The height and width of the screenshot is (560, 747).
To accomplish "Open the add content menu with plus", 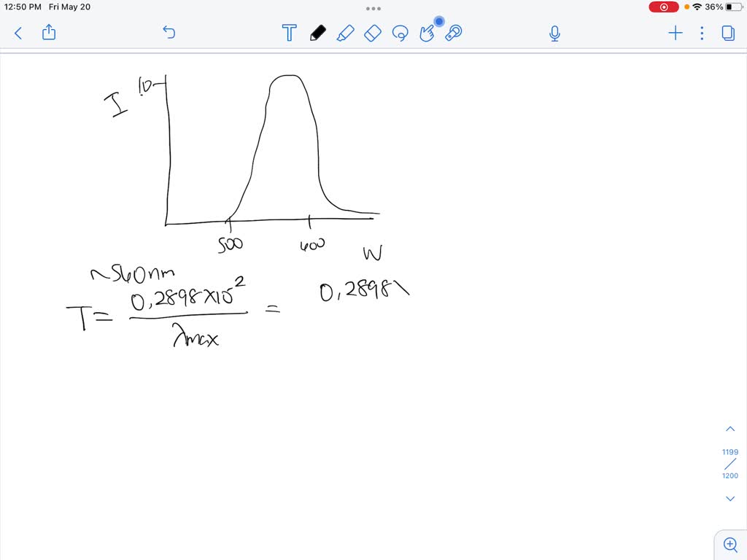I will point(675,33).
